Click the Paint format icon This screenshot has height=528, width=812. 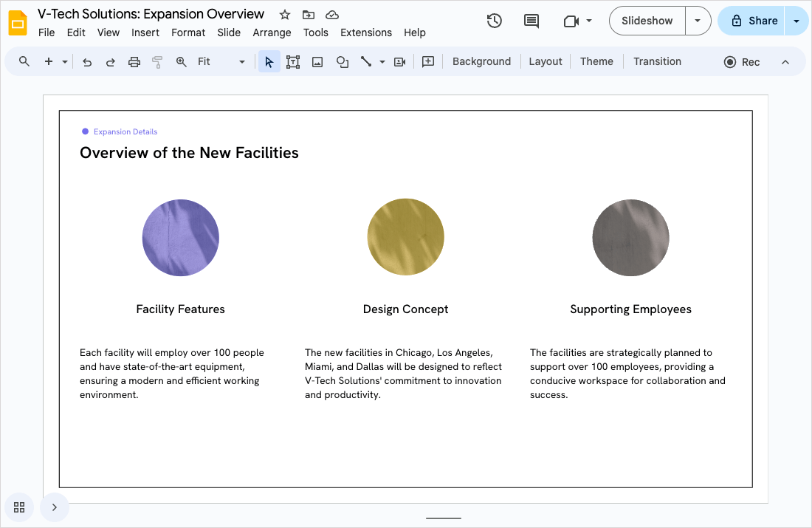click(x=157, y=62)
